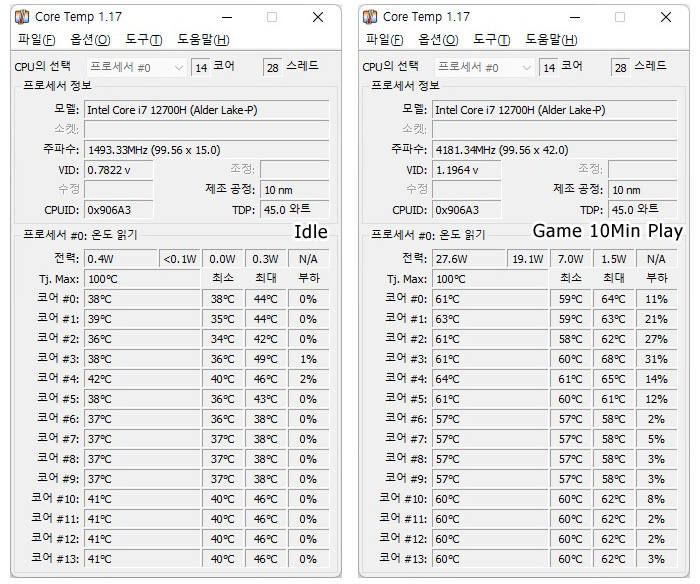The height and width of the screenshot is (584, 700).
Task: Click thread count 28 in Game window
Action: (x=621, y=67)
